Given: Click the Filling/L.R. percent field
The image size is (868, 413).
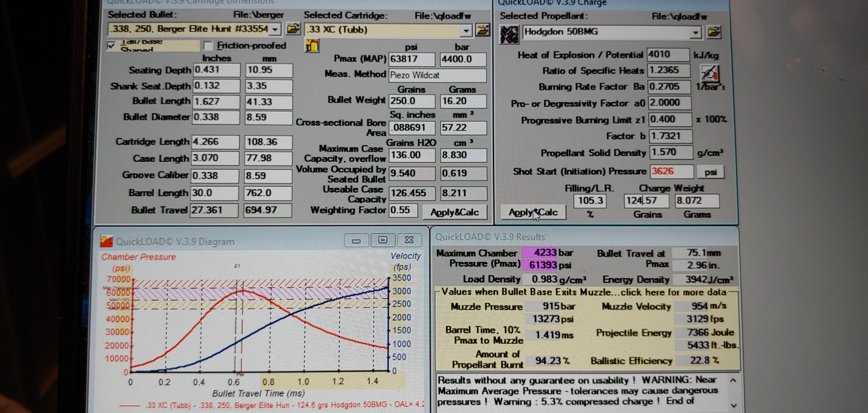Looking at the screenshot, I should click(x=590, y=201).
